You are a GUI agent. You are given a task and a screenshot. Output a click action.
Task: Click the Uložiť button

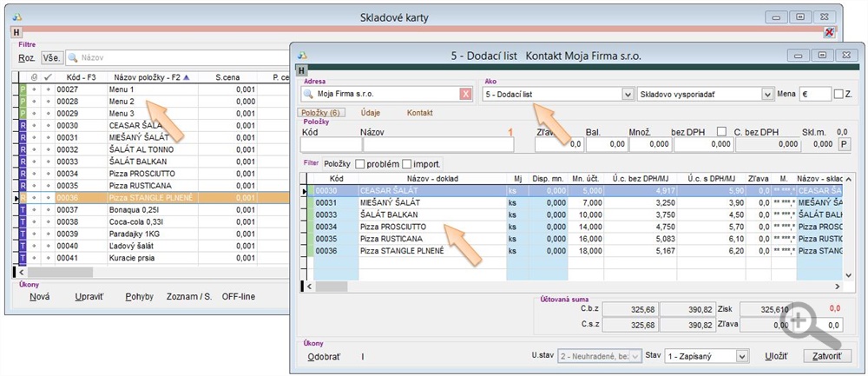(x=776, y=356)
